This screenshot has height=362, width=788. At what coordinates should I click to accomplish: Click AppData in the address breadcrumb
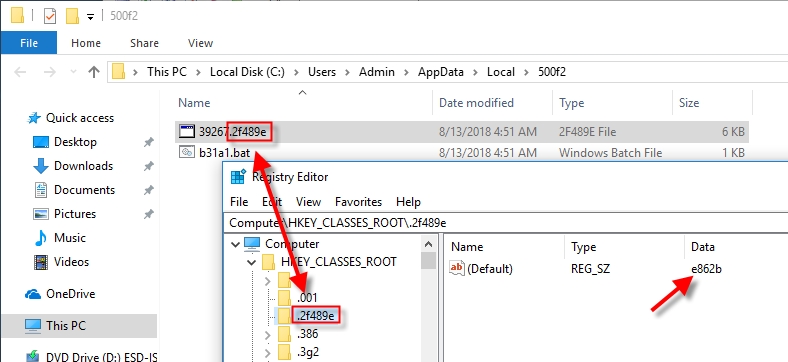click(441, 72)
